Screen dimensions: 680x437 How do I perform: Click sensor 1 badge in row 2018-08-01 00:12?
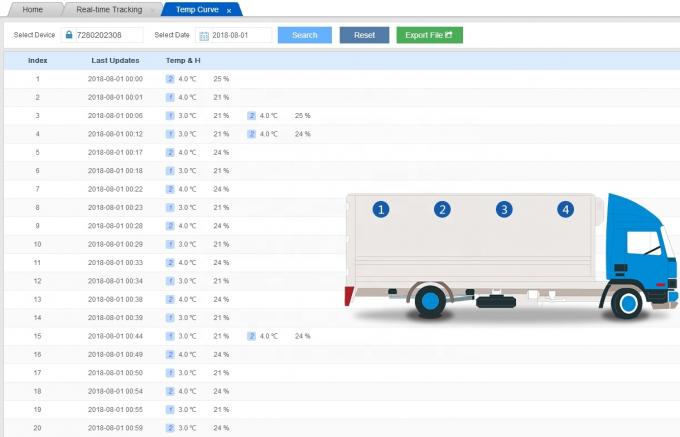coord(170,134)
